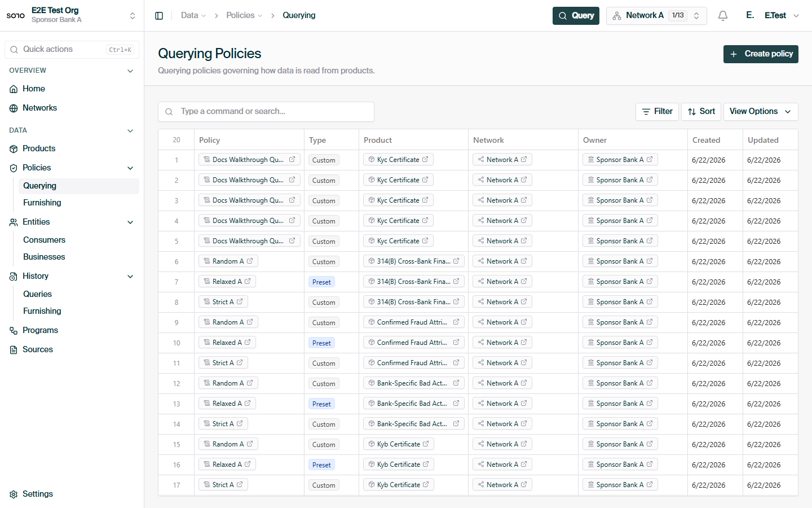Open Strict A policy in row 14
812x508 pixels.
click(223, 424)
